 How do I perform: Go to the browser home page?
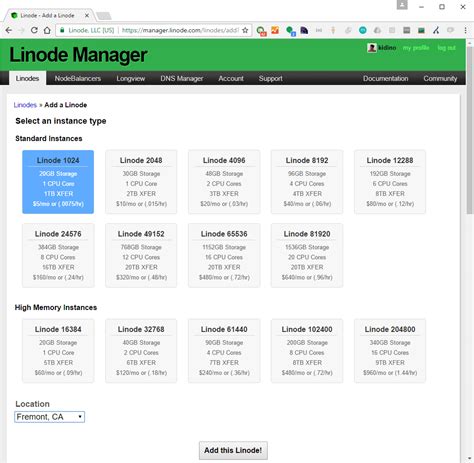[47, 30]
